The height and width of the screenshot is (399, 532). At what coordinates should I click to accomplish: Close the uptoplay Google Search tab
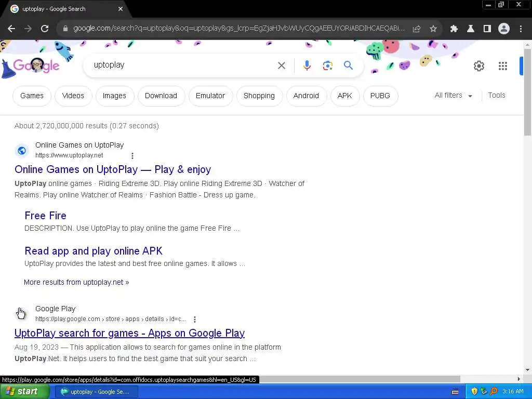121,9
